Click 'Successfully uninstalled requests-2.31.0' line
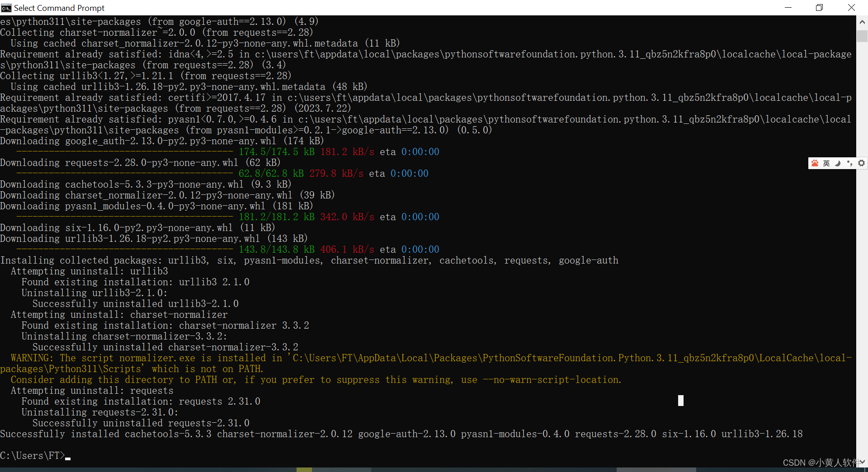The image size is (868, 472). click(x=141, y=423)
